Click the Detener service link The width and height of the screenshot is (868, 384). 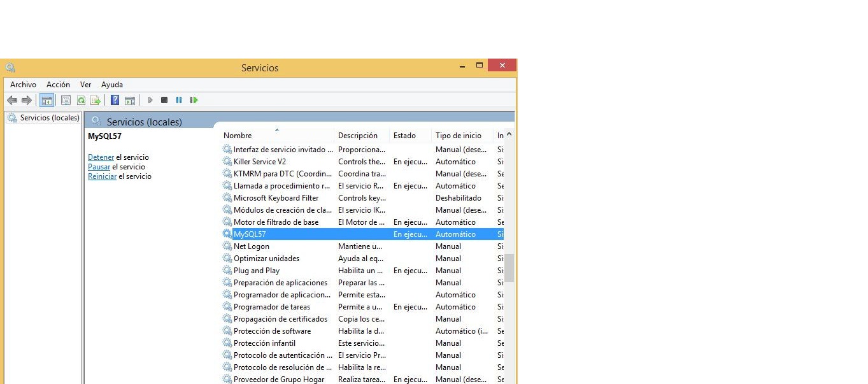[101, 157]
